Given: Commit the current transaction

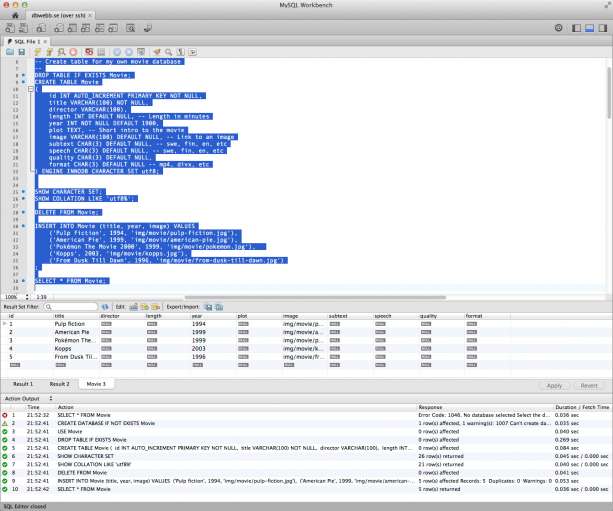Looking at the screenshot, I should tap(117, 52).
